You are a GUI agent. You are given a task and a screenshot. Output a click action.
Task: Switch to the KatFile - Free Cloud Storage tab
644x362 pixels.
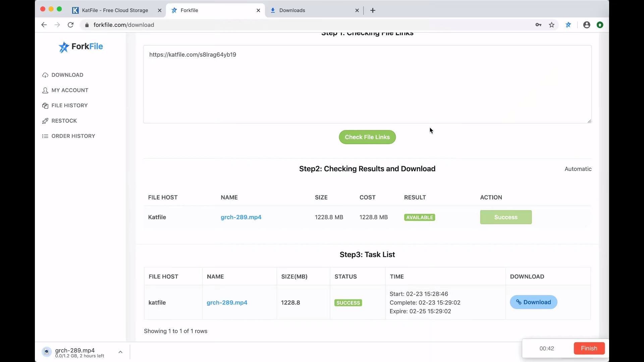115,10
